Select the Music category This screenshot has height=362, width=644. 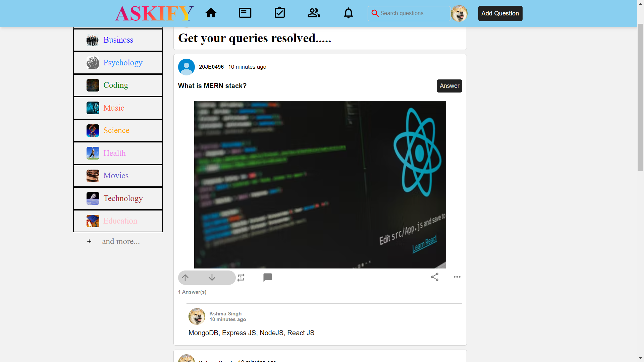pyautogui.click(x=114, y=108)
